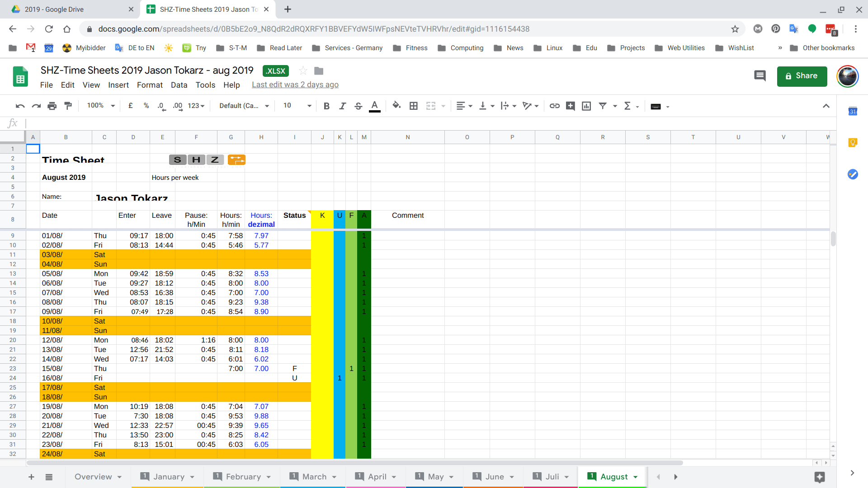Select the Print icon
This screenshot has height=488, width=868.
[52, 106]
